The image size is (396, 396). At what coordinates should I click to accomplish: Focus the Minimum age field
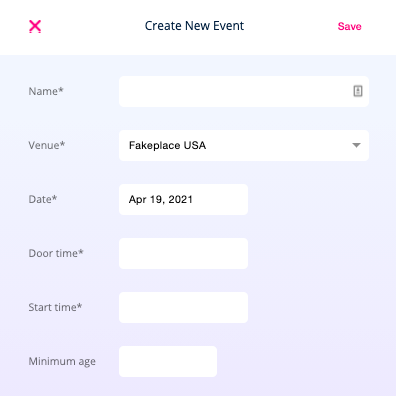tap(168, 361)
